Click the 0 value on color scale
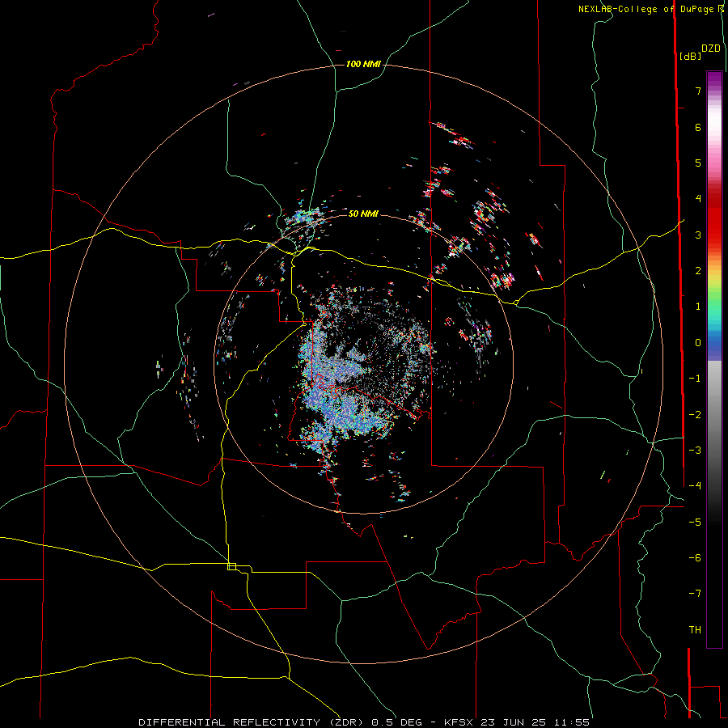The width and height of the screenshot is (728, 728). coord(698,343)
